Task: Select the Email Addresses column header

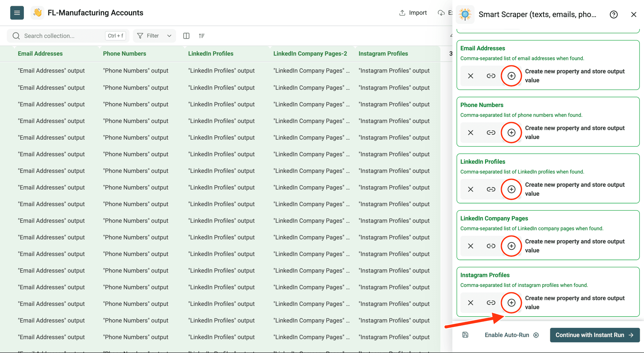Action: tap(40, 54)
